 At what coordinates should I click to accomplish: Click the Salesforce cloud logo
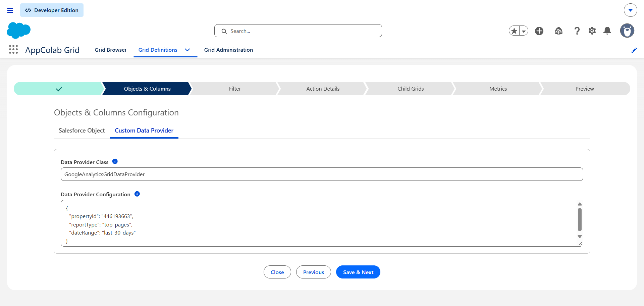click(x=18, y=31)
